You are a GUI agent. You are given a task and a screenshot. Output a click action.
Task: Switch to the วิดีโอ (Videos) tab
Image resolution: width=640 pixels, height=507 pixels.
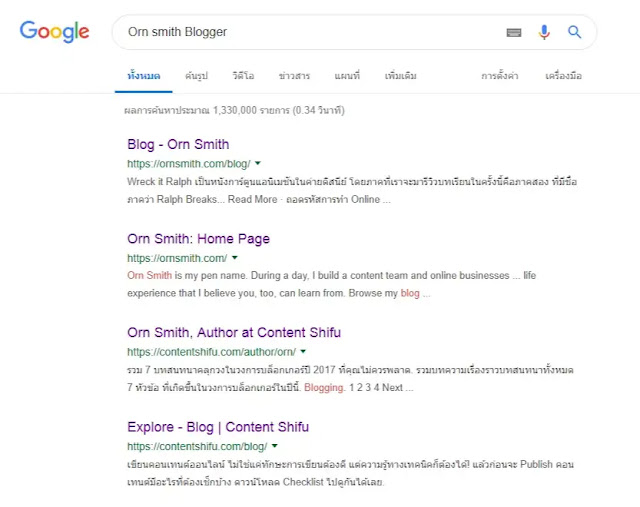[x=243, y=76]
